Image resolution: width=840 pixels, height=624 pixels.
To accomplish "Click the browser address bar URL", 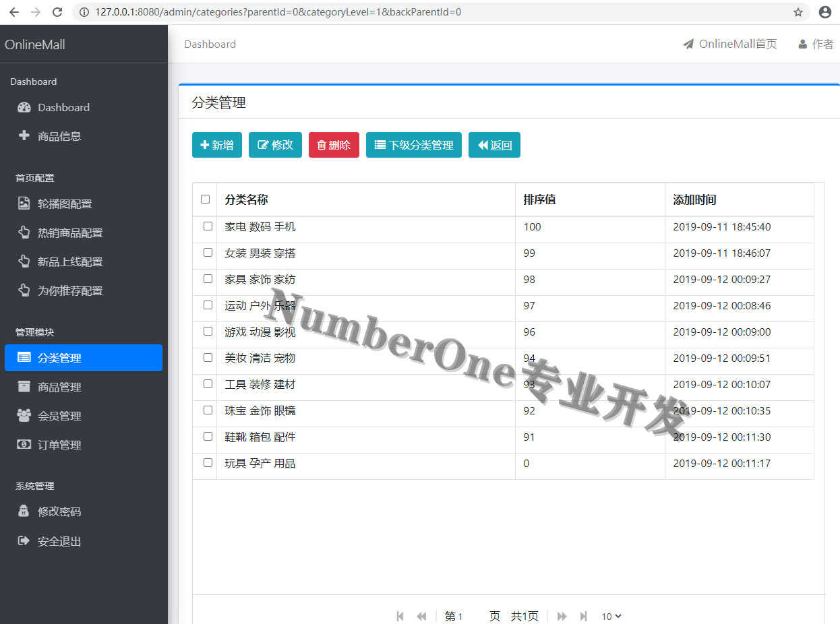I will tap(278, 12).
